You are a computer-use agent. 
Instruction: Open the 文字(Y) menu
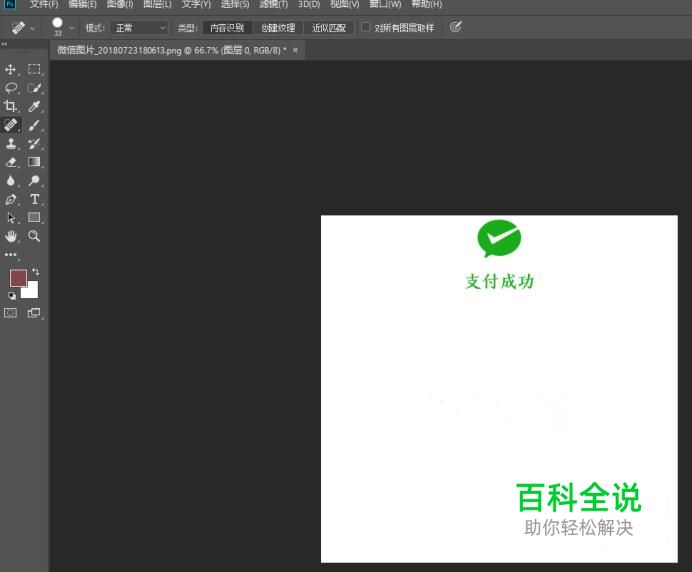196,4
